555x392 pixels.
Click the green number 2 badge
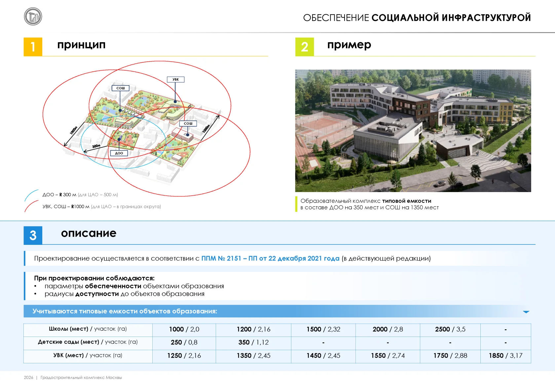coord(305,47)
